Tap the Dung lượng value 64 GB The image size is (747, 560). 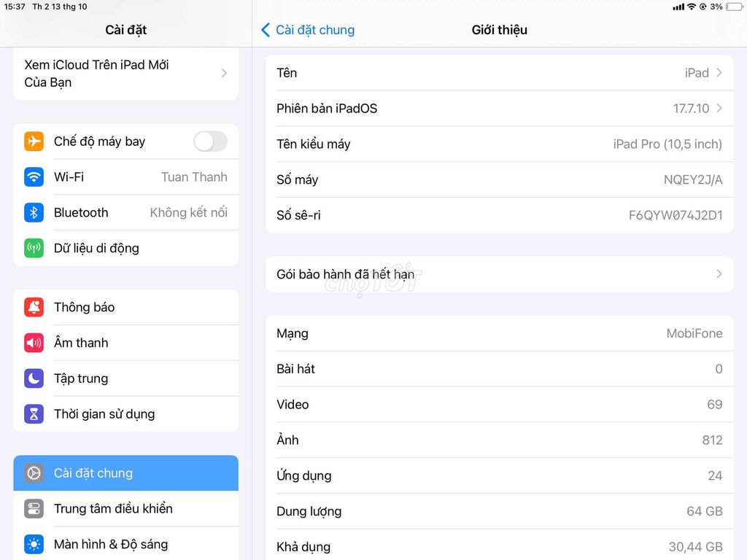pyautogui.click(x=705, y=511)
